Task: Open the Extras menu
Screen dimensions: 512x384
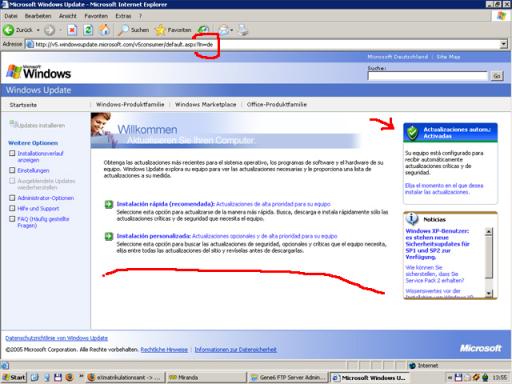Action: (x=123, y=16)
